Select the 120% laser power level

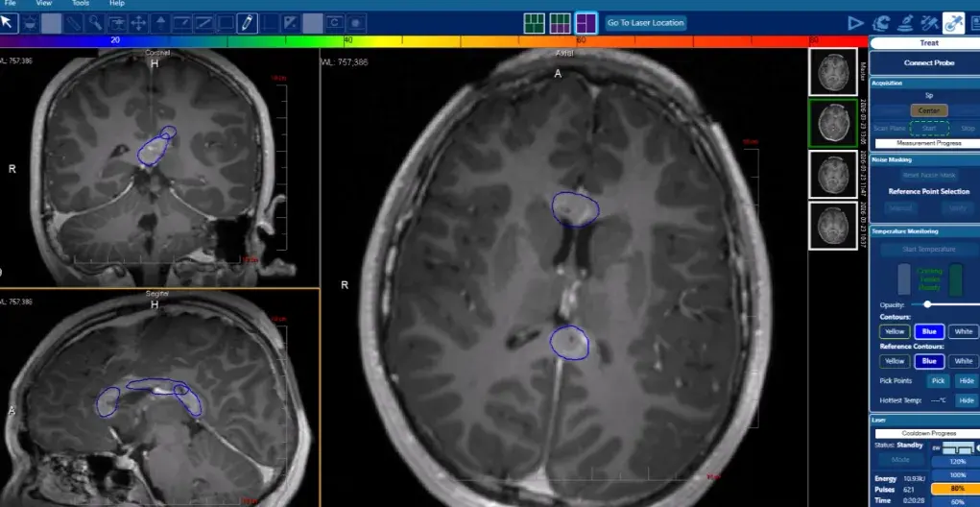(958, 462)
